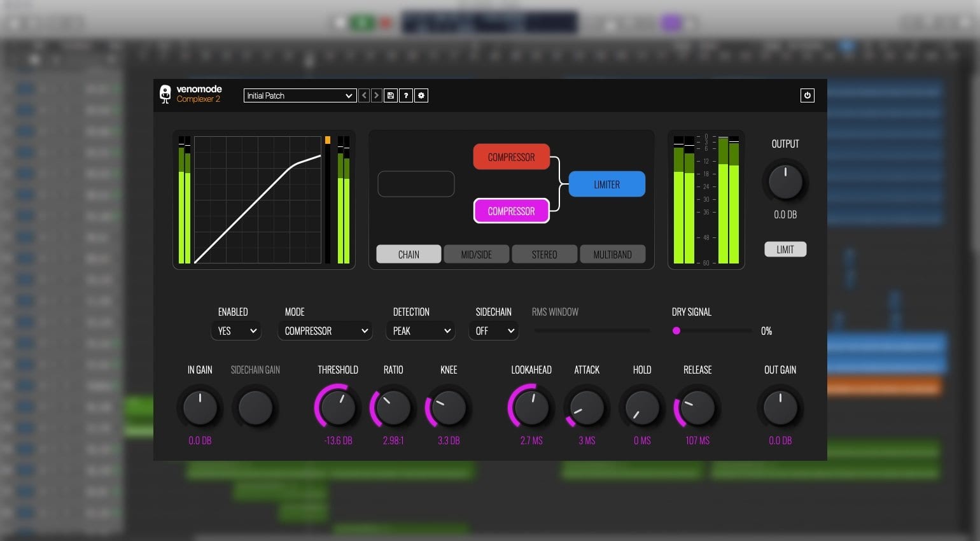Screen dimensions: 980x541
Task: Disable the sidechain with the OFF selector
Action: tap(493, 330)
